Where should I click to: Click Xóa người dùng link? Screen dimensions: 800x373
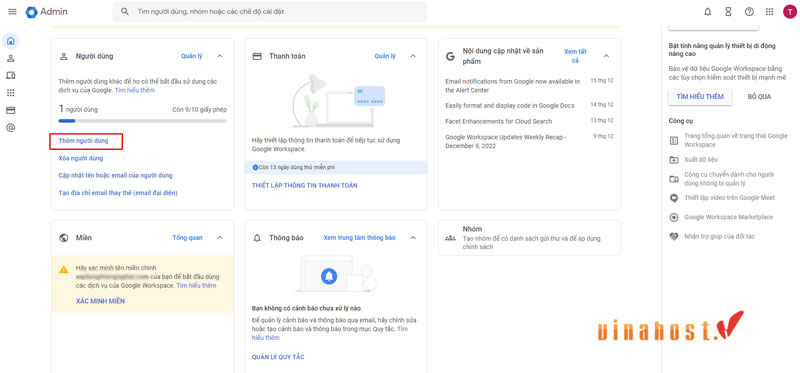click(81, 158)
